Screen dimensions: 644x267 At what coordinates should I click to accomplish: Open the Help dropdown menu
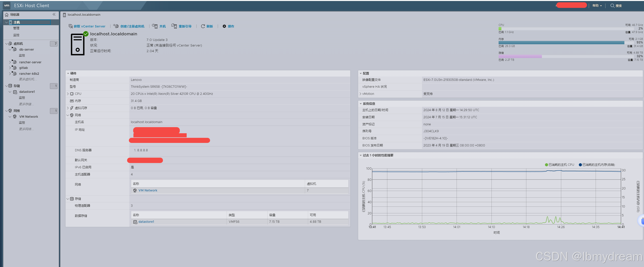[x=597, y=6]
